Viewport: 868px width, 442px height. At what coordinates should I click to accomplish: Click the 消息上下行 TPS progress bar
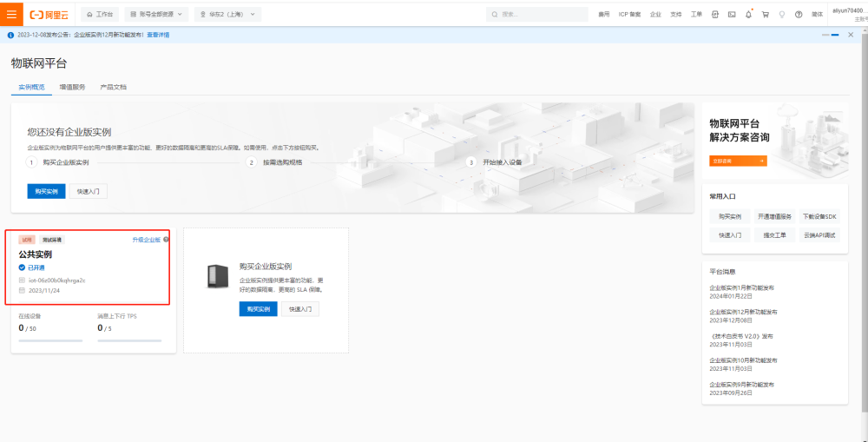129,340
